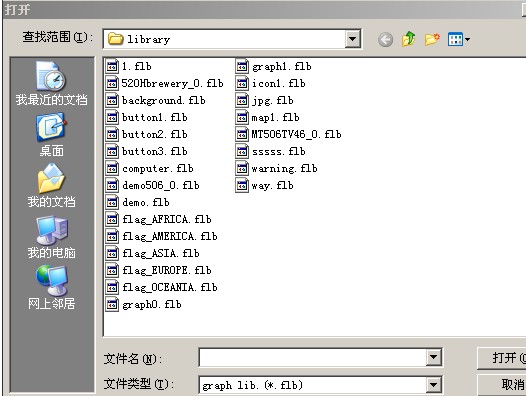Screen dimensions: 526x396
Task: Select file icon of icon1.flb
Action: click(x=242, y=83)
